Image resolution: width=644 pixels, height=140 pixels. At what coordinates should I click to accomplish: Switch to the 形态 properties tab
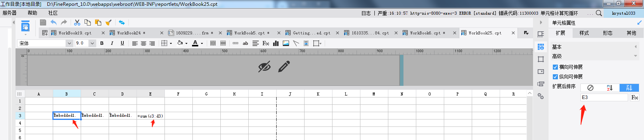point(608,33)
